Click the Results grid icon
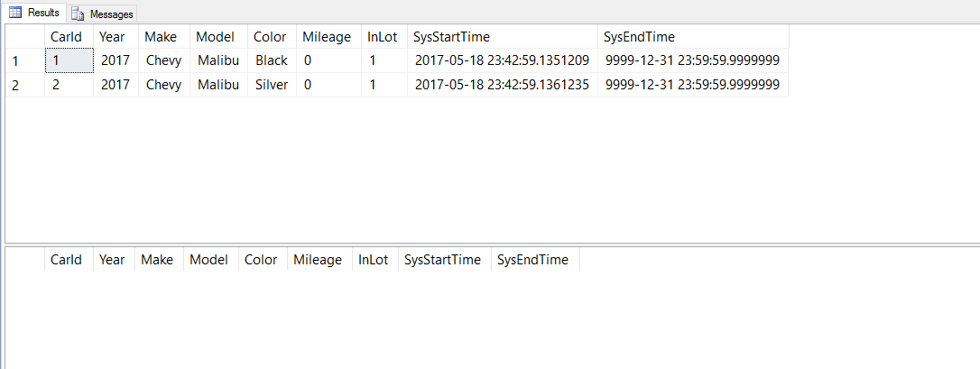The width and height of the screenshot is (980, 369). [15, 14]
